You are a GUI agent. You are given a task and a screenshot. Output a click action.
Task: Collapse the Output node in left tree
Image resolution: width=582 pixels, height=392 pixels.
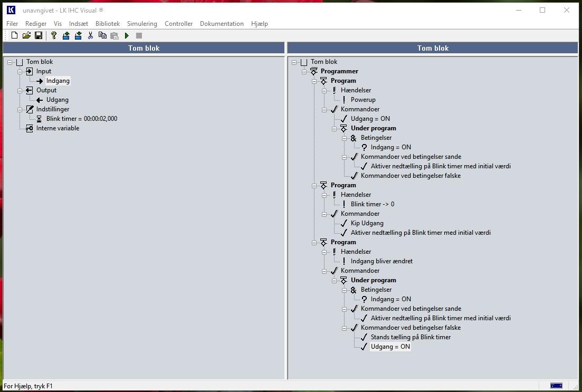20,90
